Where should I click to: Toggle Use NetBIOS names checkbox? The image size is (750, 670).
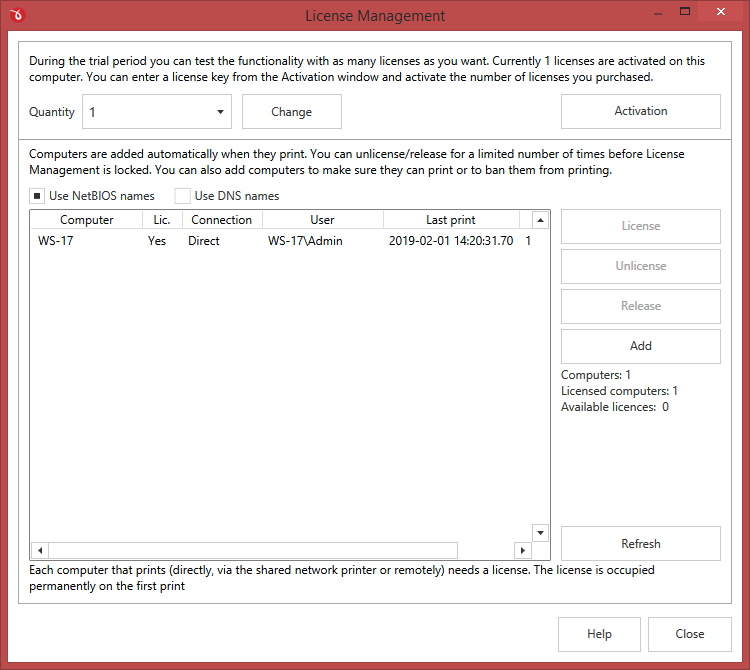37,196
